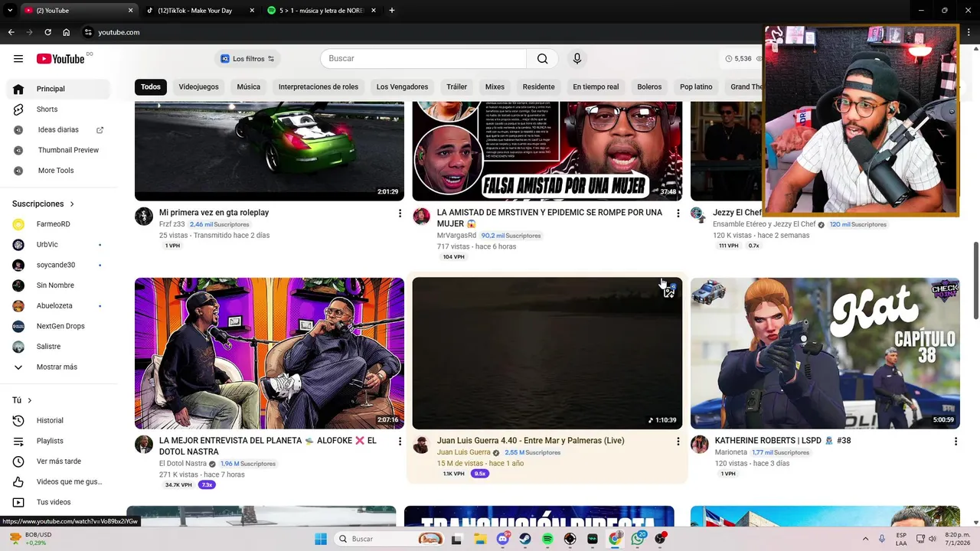Expand Mostrar más subscriptions

click(x=58, y=367)
